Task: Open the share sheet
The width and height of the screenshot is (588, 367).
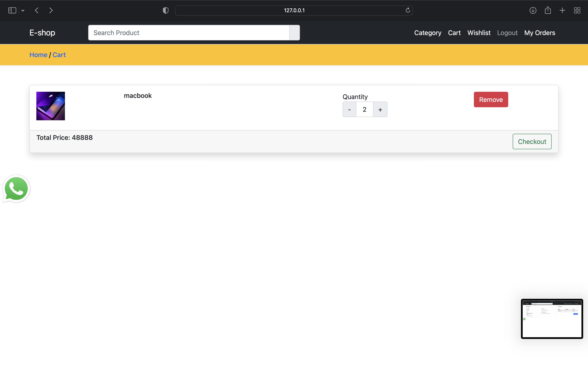Action: click(x=548, y=10)
